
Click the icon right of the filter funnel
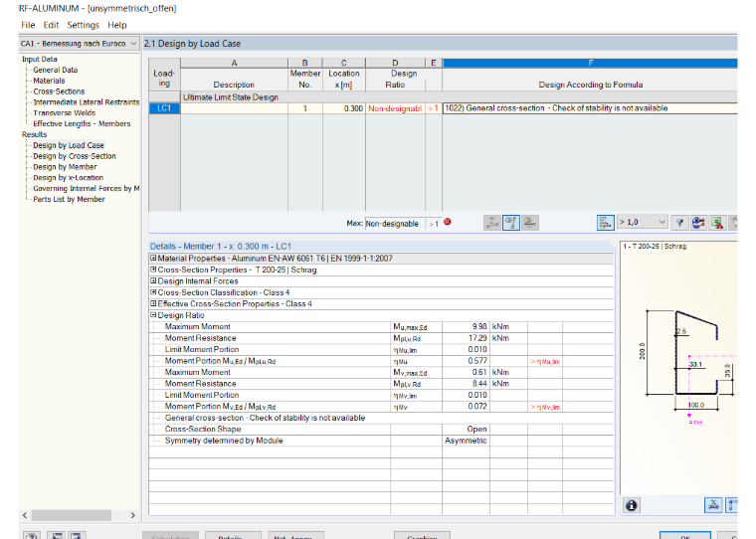pyautogui.click(x=698, y=223)
